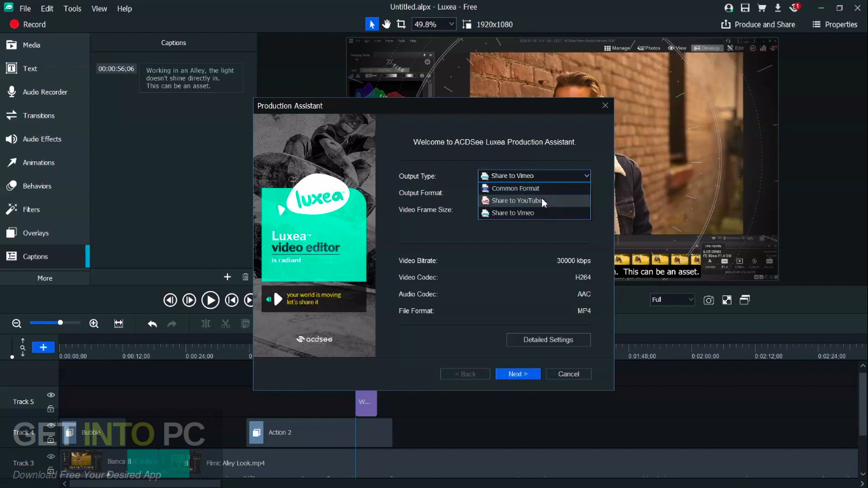Image resolution: width=868 pixels, height=488 pixels.
Task: Open the Tools menu
Action: point(72,8)
